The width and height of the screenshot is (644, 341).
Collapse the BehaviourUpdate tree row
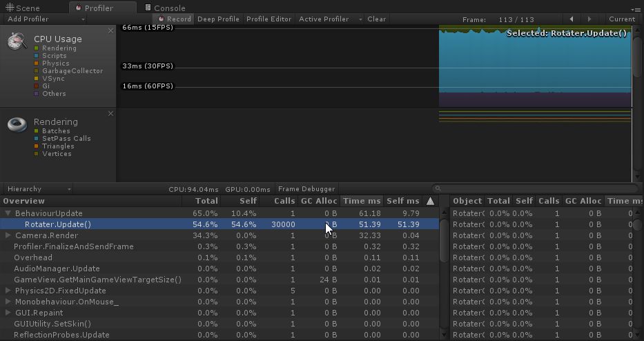8,213
